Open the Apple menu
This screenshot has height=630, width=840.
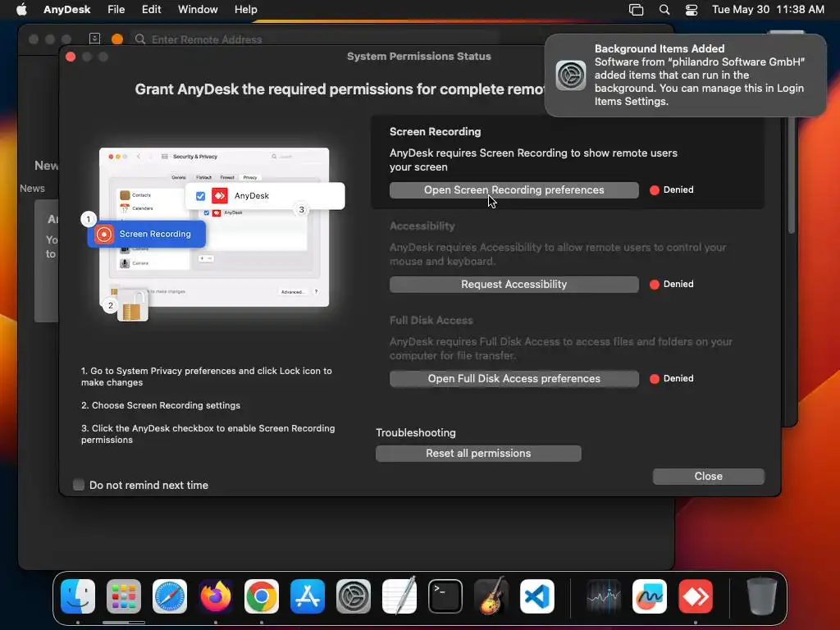point(21,10)
